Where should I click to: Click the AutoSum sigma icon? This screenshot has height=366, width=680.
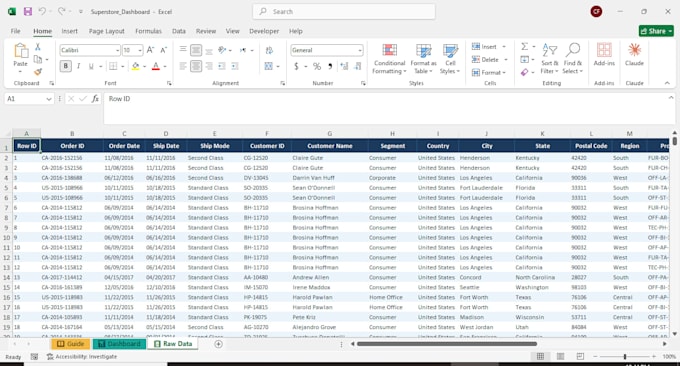[x=524, y=46]
